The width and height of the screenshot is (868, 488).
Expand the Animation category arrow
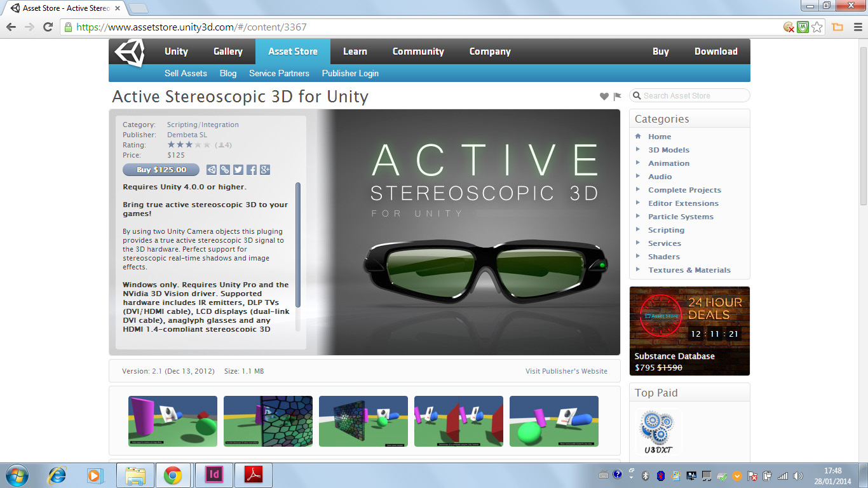pos(638,163)
